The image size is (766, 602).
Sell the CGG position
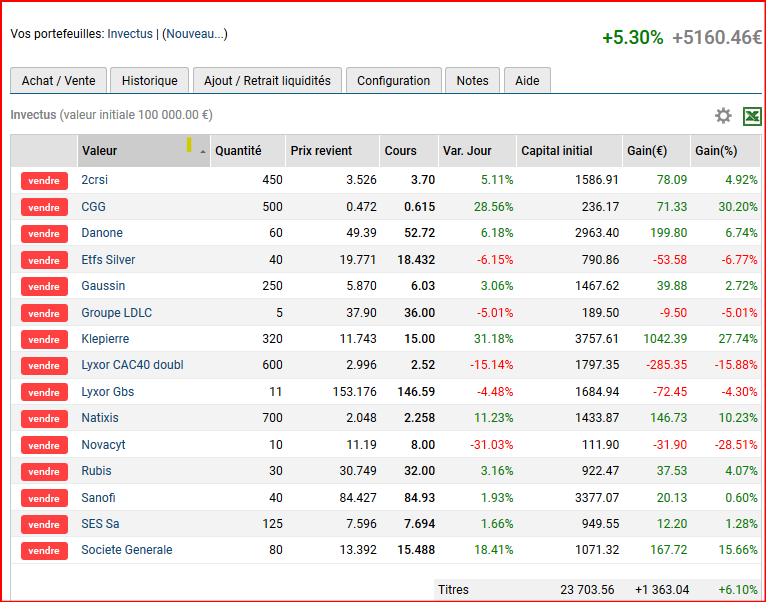tap(44, 207)
